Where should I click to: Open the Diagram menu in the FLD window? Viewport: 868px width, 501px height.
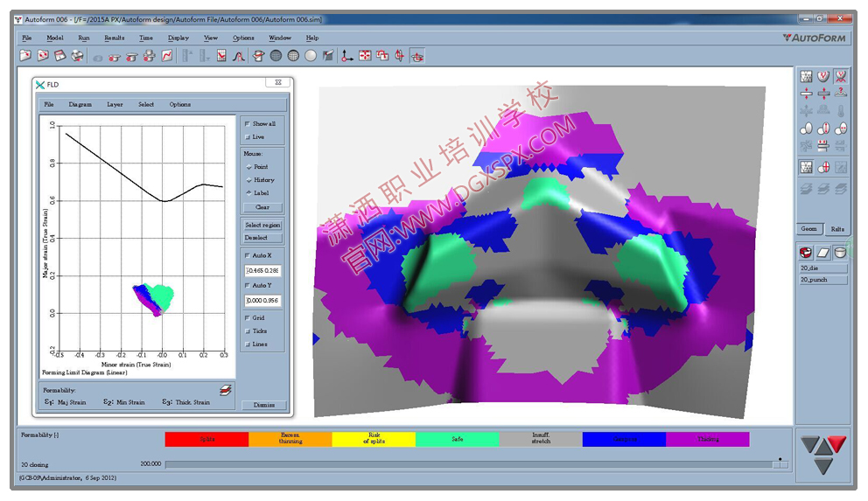tap(80, 105)
